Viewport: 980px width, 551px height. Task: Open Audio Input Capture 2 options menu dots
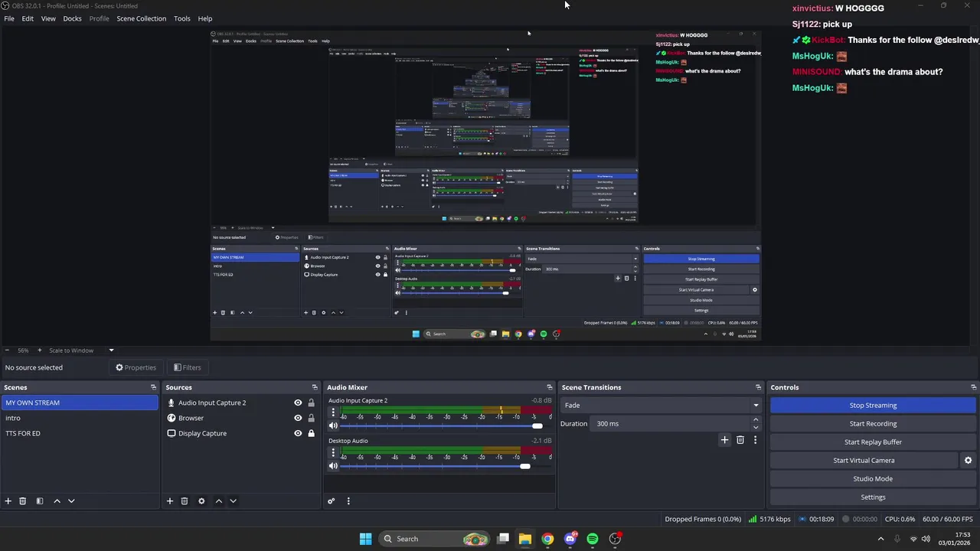333,412
